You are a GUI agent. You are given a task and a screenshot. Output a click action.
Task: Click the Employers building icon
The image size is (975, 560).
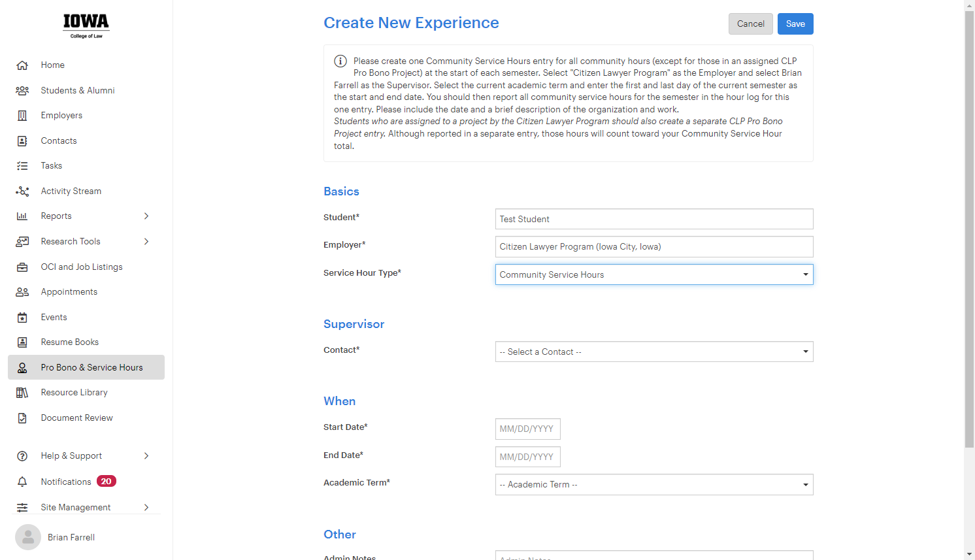coord(22,116)
